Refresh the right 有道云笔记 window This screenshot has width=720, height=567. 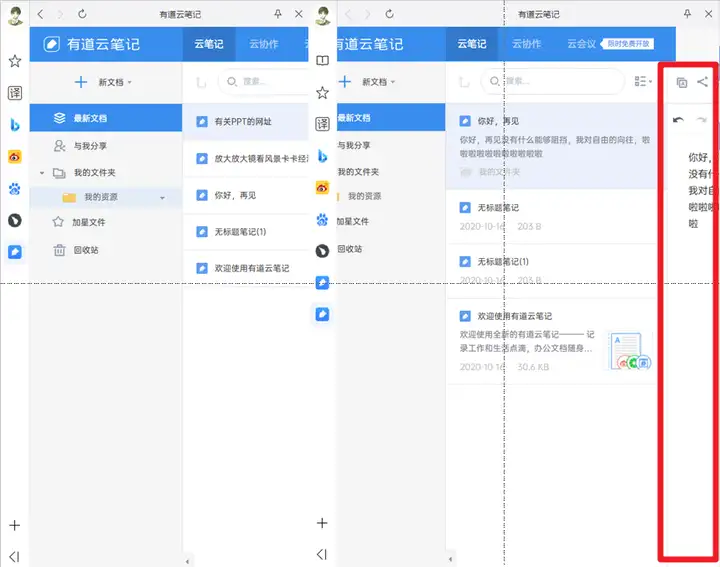(389, 14)
